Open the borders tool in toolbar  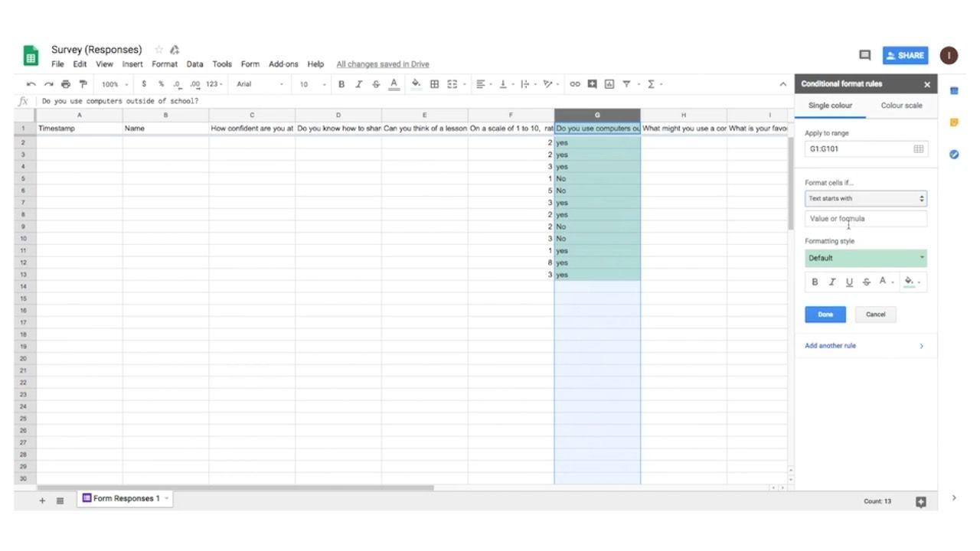pos(434,84)
